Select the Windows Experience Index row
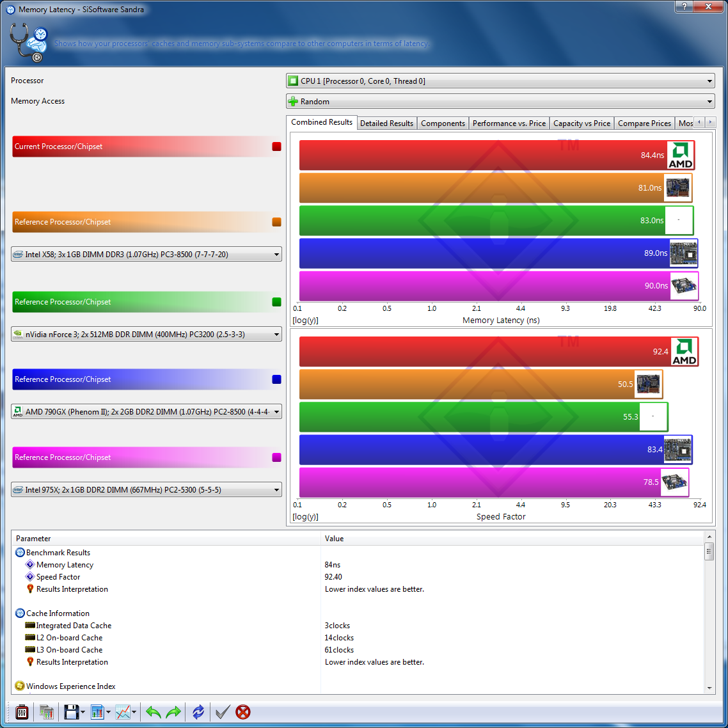The image size is (728, 728). [358, 686]
